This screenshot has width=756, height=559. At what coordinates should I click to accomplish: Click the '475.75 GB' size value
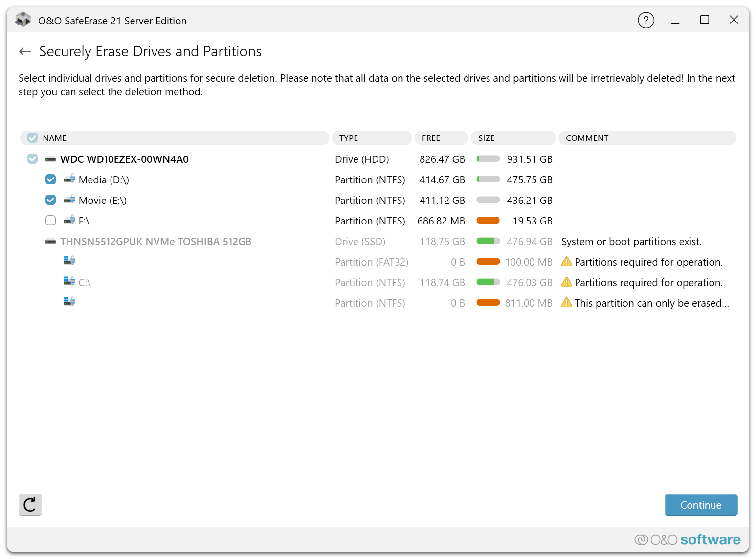(530, 180)
